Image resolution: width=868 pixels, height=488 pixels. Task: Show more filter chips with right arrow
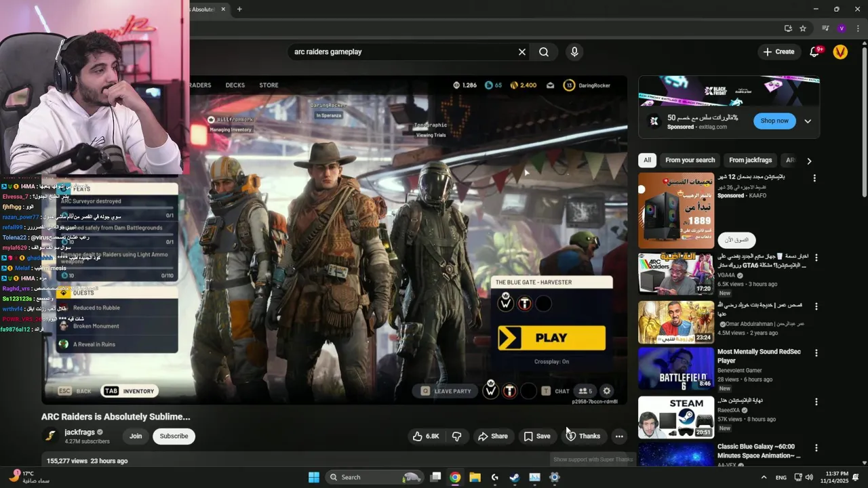808,161
